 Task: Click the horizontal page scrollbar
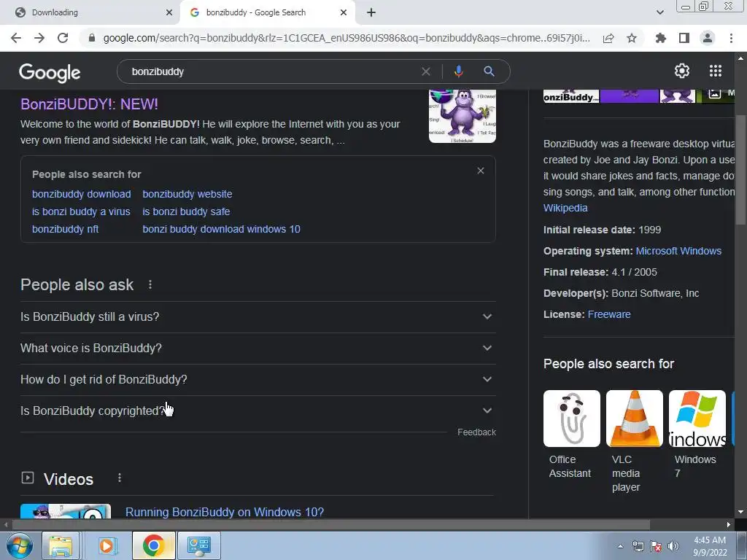331,524
